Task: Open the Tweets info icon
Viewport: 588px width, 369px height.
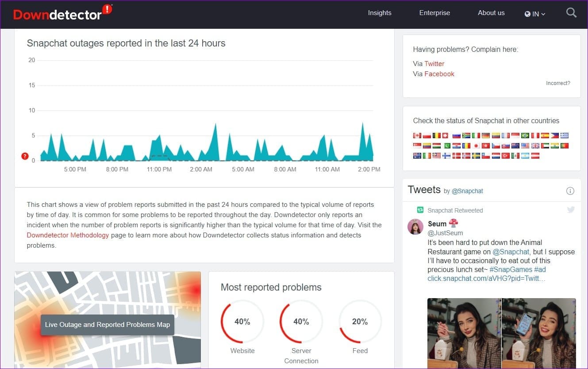Action: (570, 191)
